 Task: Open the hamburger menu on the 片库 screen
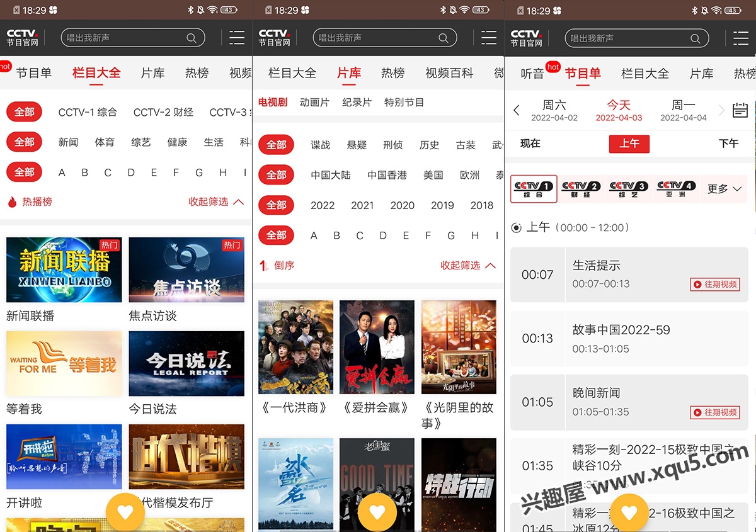489,38
